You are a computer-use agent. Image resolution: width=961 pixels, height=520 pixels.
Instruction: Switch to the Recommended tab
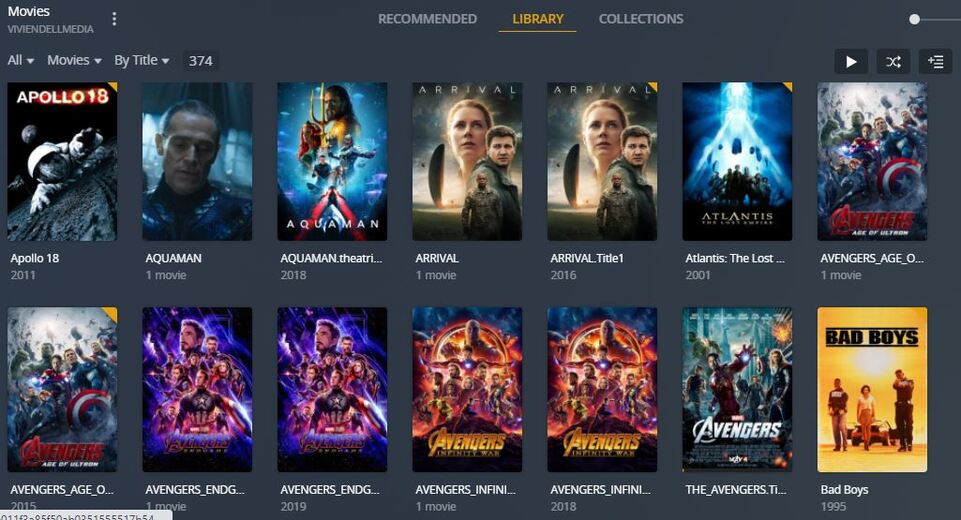(427, 19)
